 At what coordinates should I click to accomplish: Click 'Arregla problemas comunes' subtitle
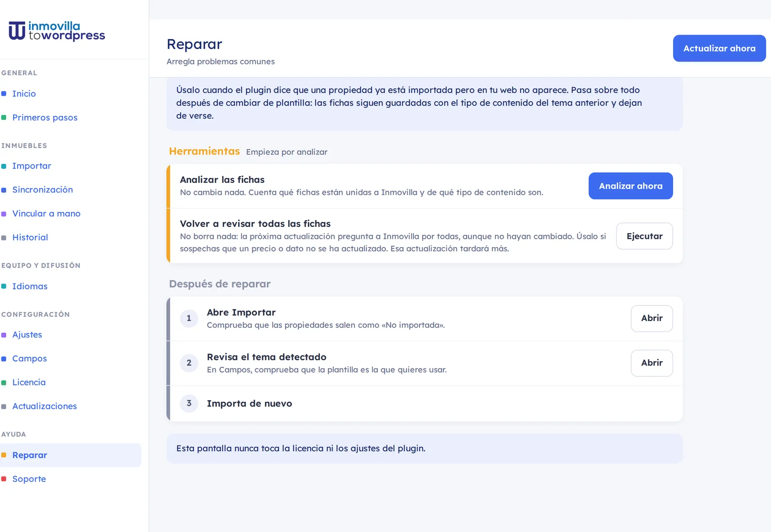[221, 62]
